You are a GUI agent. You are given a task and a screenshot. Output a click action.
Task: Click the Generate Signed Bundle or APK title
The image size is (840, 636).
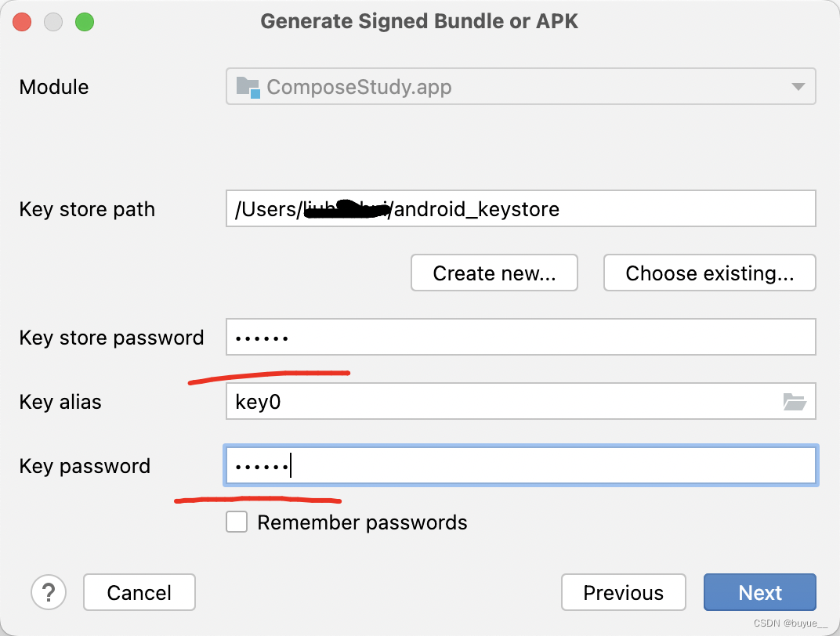point(420,21)
